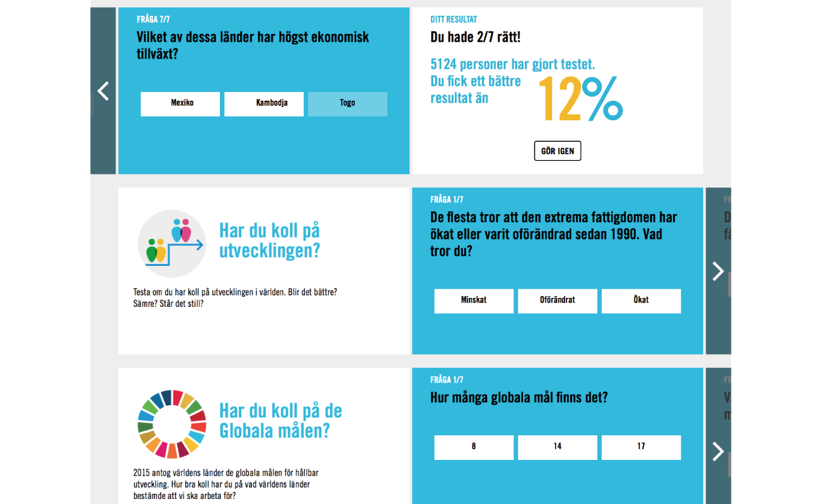Click the 'Du hade 2/7 rätt!' result text
821x504 pixels.
click(x=475, y=37)
